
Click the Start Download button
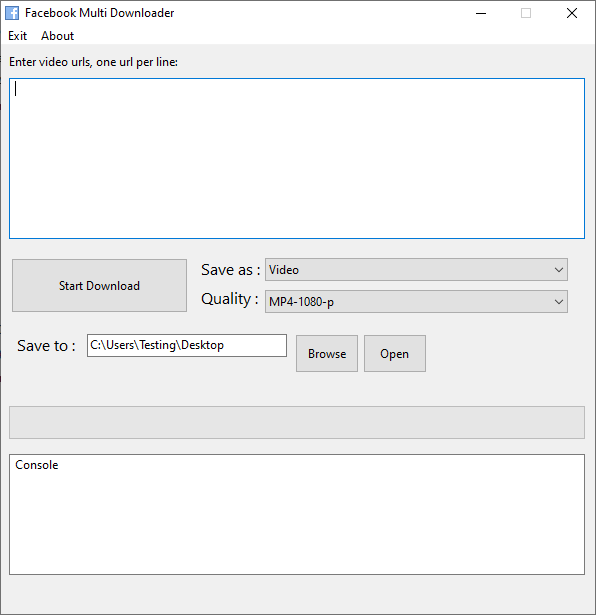click(x=99, y=286)
